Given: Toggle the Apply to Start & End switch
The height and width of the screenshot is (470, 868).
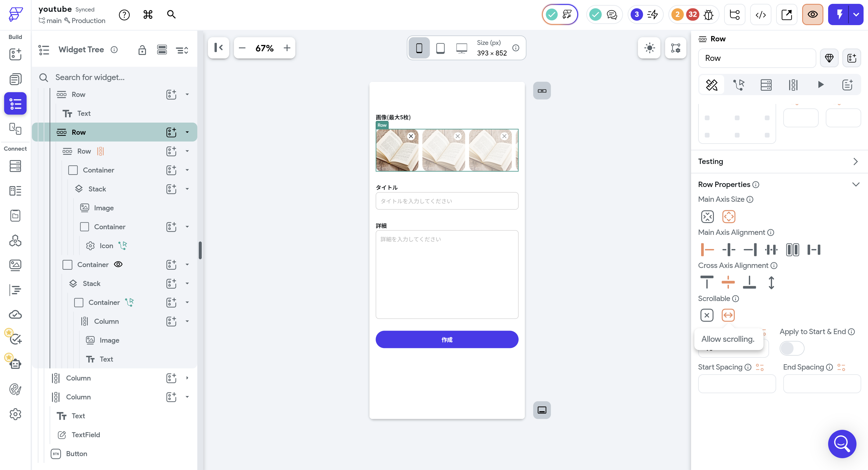Looking at the screenshot, I should coord(792,348).
